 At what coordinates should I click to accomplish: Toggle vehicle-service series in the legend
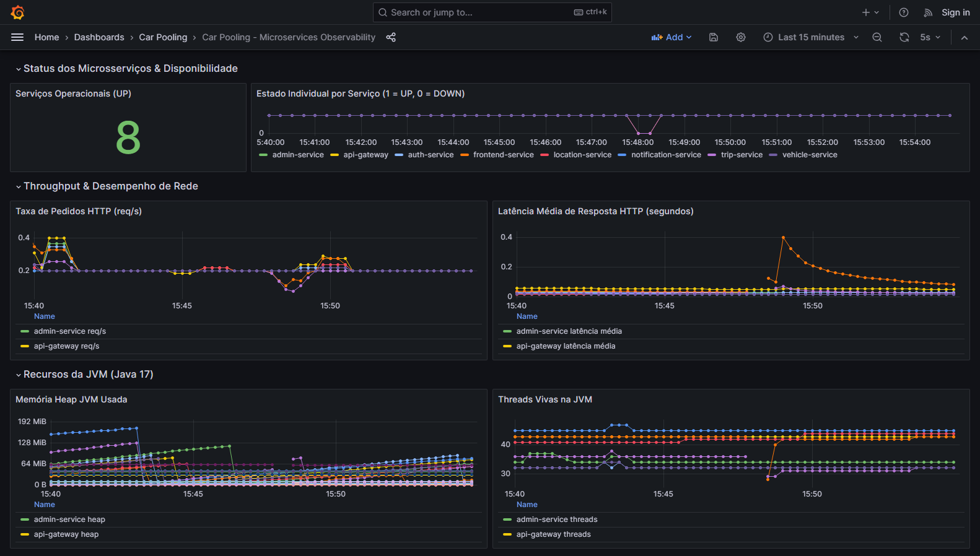810,155
